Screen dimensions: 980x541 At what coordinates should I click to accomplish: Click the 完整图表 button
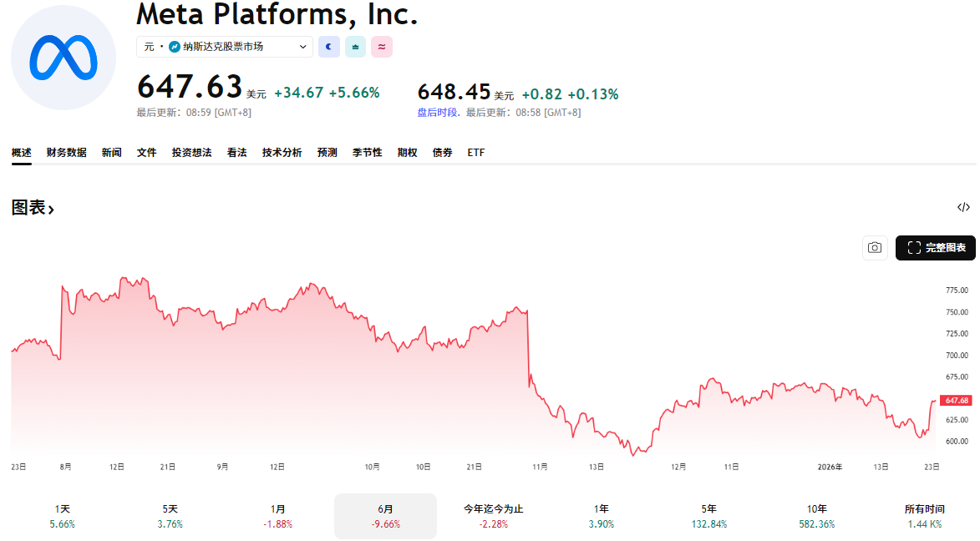pyautogui.click(x=936, y=248)
